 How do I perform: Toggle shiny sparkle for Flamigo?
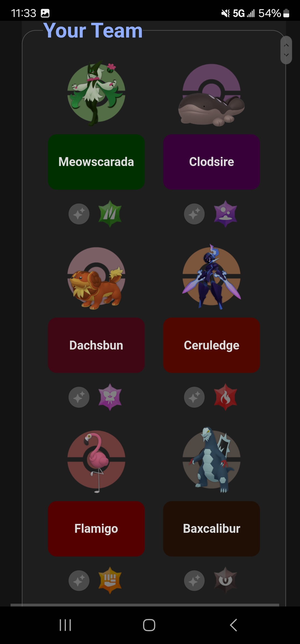pyautogui.click(x=79, y=581)
